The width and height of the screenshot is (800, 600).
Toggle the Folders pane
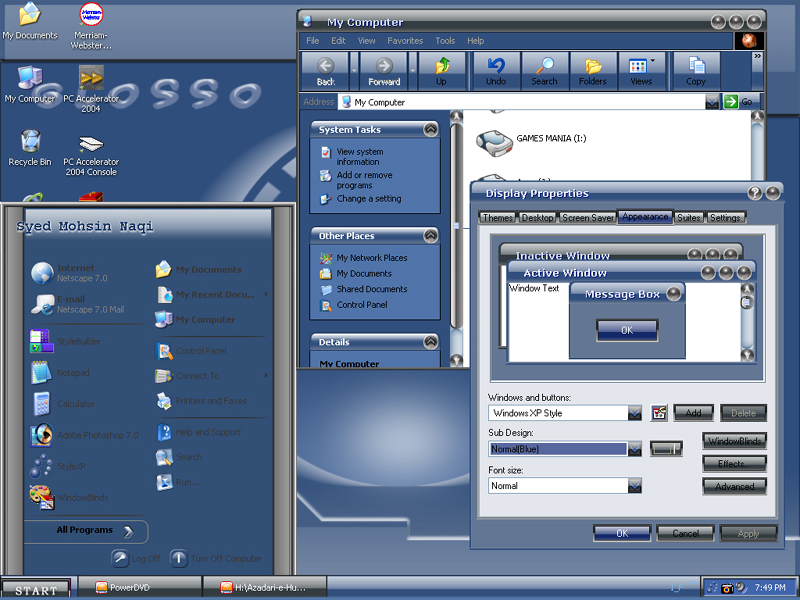pyautogui.click(x=592, y=71)
